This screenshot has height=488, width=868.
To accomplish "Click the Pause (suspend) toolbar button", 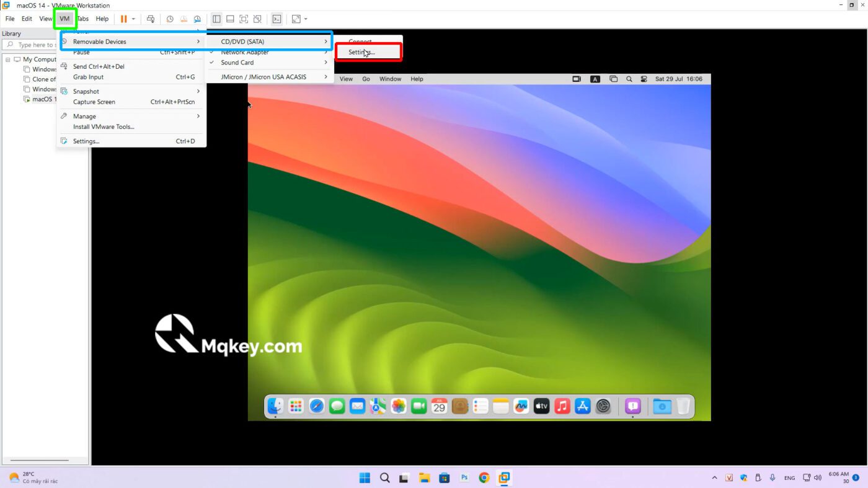I will [x=123, y=19].
